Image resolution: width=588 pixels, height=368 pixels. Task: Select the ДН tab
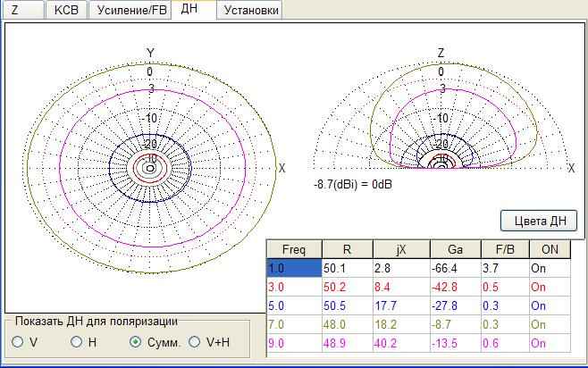(x=194, y=9)
